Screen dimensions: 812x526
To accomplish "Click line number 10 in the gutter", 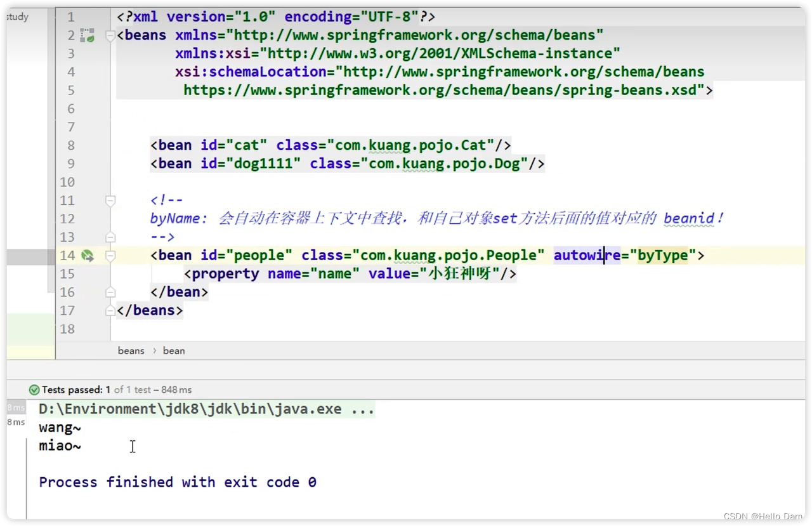I will coord(67,182).
